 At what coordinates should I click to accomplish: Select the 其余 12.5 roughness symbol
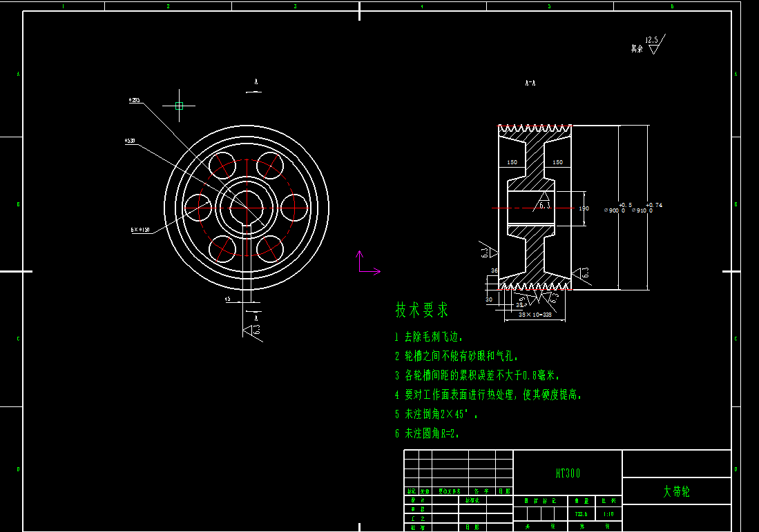(x=648, y=44)
